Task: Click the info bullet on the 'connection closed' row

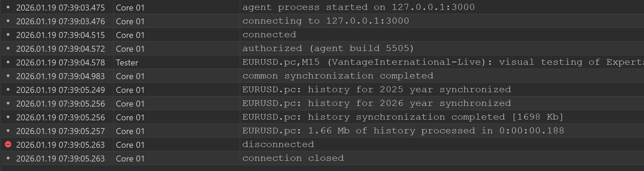Action: (8, 158)
